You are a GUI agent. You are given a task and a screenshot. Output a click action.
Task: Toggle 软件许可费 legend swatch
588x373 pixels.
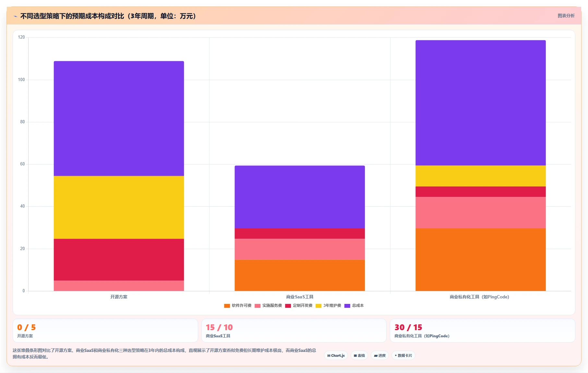point(227,306)
